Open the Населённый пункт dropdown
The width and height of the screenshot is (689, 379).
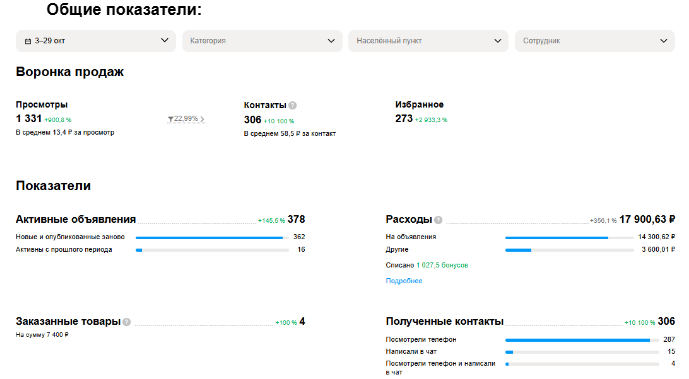428,41
